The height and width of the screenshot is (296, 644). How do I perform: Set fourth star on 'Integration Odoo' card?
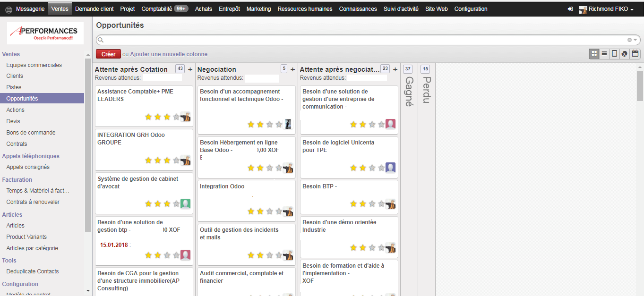pos(279,211)
